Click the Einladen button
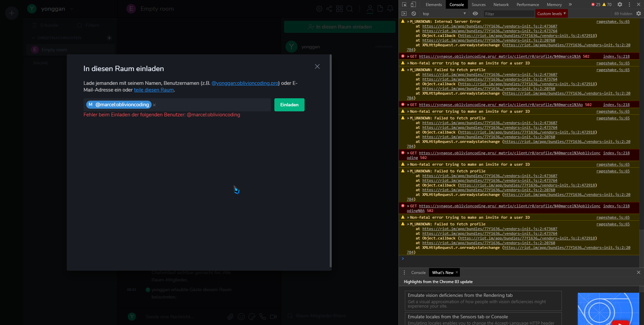 tap(289, 105)
